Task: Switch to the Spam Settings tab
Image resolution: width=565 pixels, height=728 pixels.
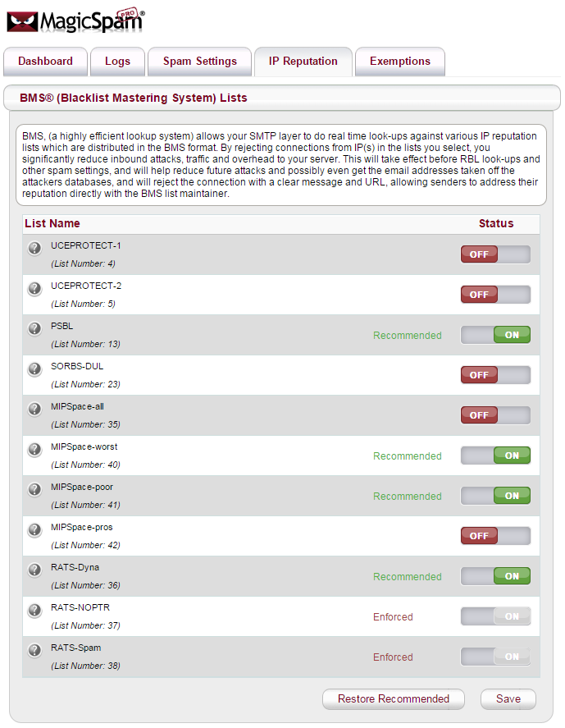Action: tap(200, 62)
